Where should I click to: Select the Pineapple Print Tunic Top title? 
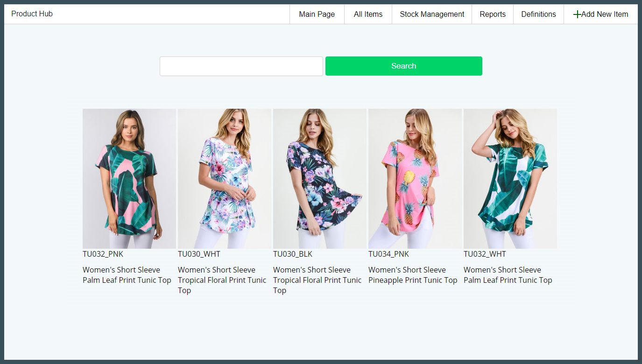coord(413,275)
